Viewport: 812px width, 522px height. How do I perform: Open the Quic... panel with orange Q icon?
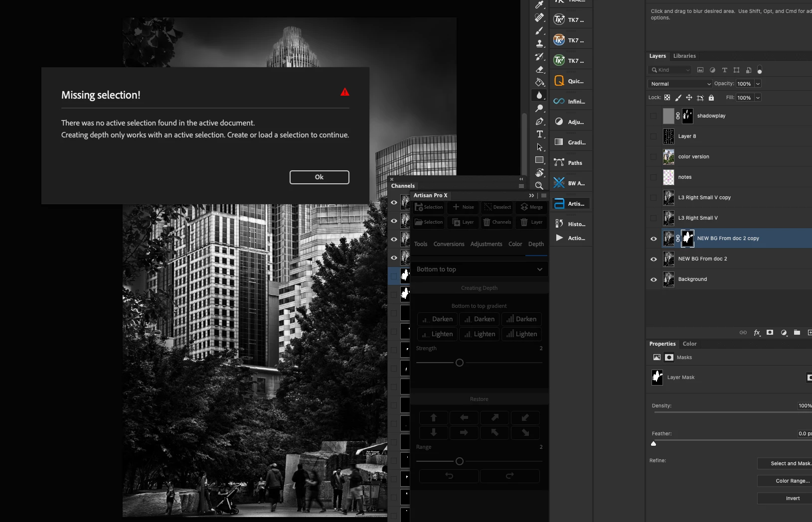click(570, 81)
